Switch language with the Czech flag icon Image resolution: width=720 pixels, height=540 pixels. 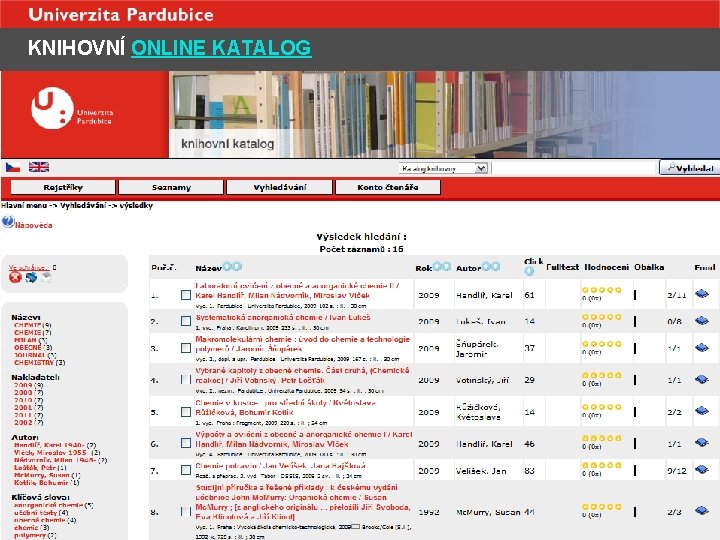tap(13, 167)
